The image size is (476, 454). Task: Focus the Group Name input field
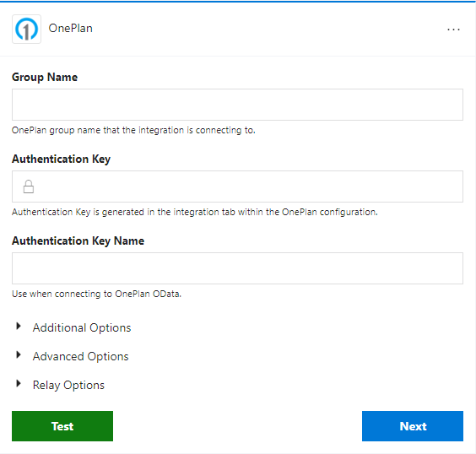237,105
